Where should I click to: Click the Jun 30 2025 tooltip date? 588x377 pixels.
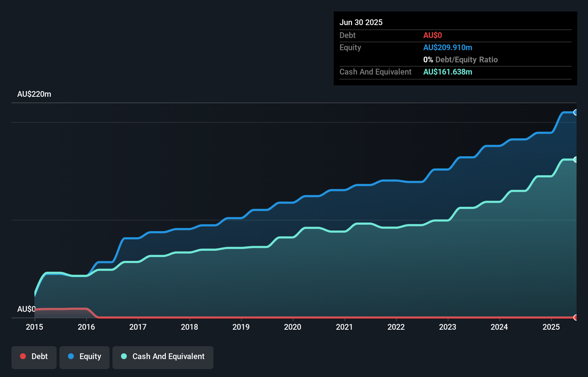pyautogui.click(x=361, y=22)
